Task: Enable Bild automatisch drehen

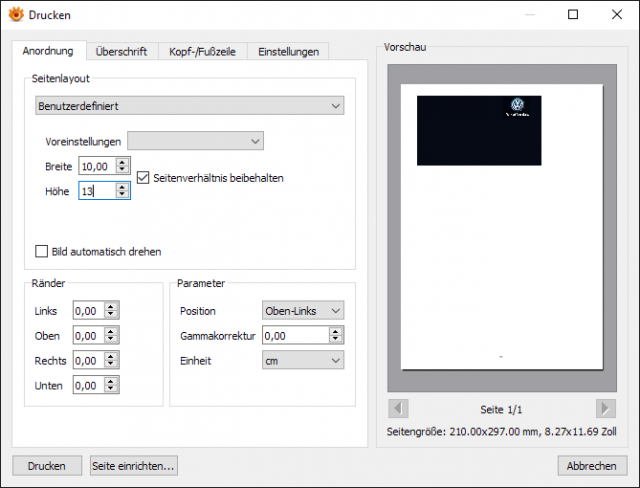Action: tap(41, 251)
